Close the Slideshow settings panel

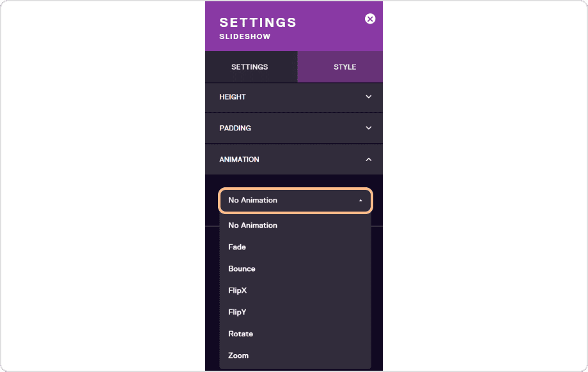tap(370, 19)
